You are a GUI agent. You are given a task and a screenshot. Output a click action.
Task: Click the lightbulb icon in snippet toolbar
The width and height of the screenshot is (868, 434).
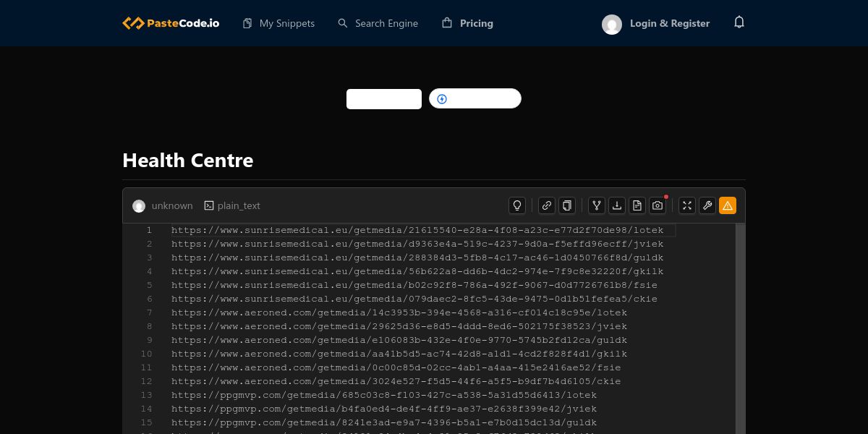(517, 205)
